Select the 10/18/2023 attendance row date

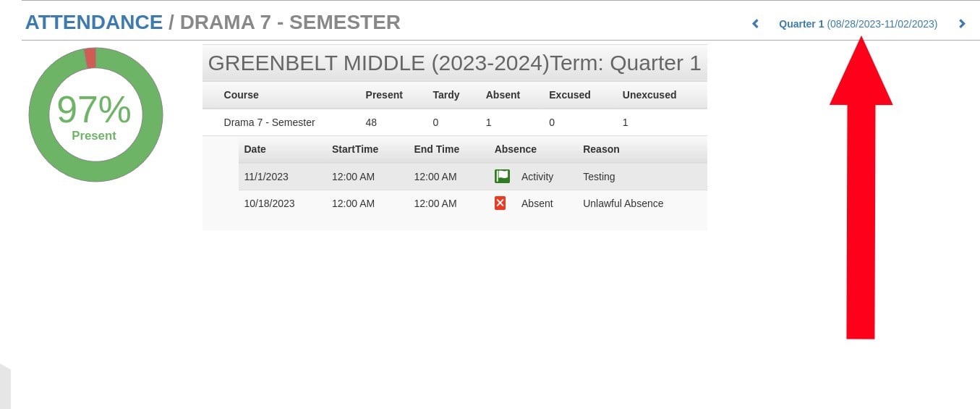pos(269,203)
